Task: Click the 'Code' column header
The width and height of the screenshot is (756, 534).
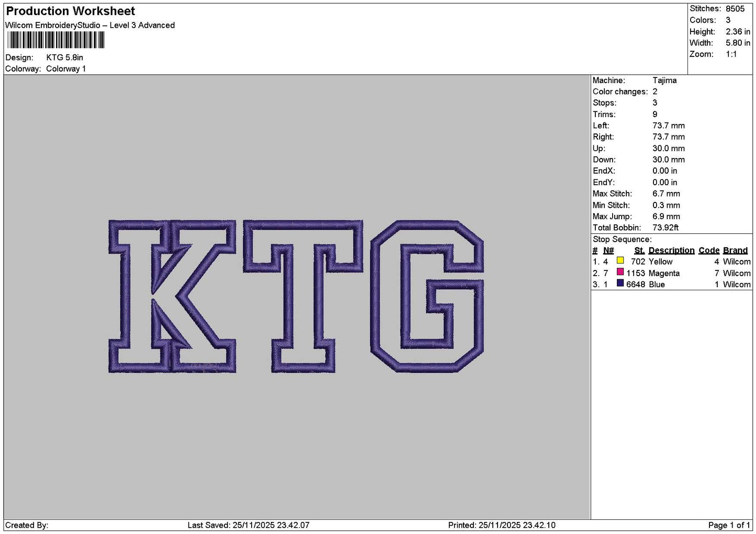Action: pos(709,251)
